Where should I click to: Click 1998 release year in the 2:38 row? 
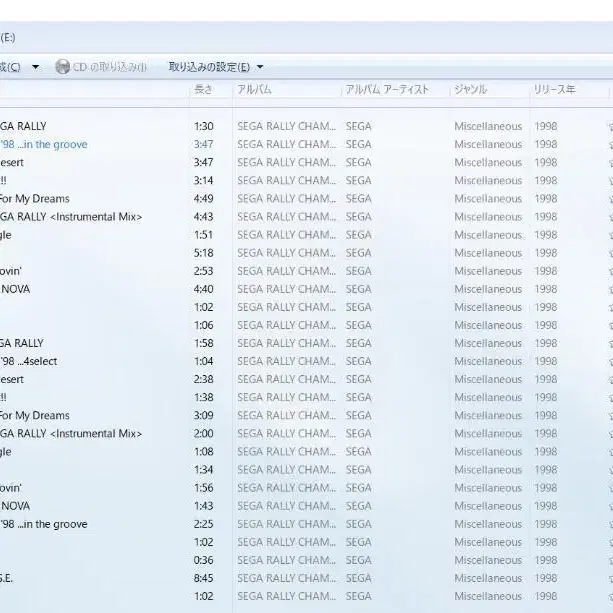click(546, 379)
